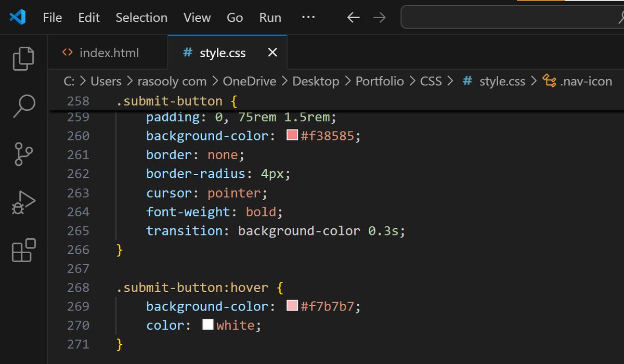Open the Search view in activity bar
The width and height of the screenshot is (624, 364).
tap(23, 106)
